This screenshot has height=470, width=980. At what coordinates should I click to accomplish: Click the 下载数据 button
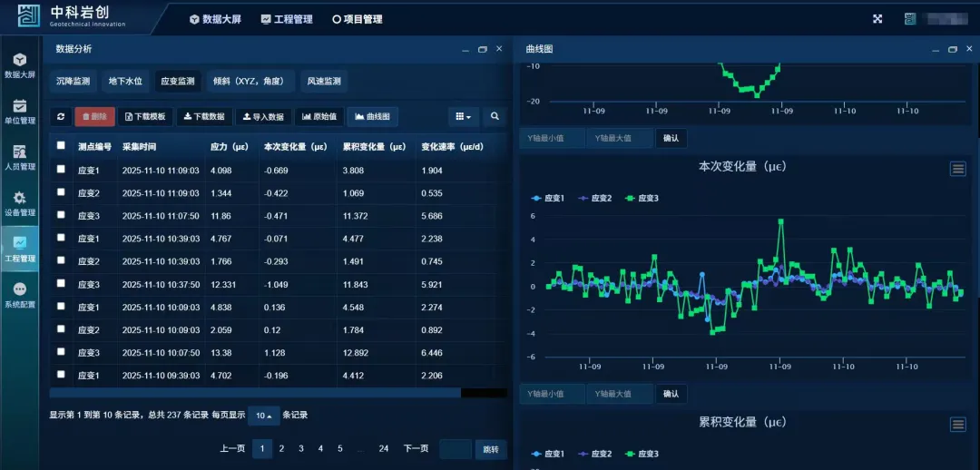point(203,116)
